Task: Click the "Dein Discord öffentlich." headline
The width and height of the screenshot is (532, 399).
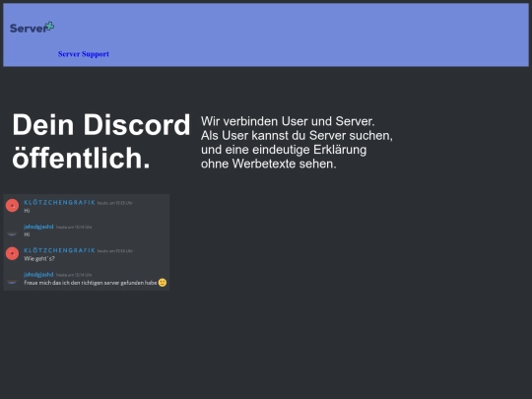Action: tap(101, 141)
